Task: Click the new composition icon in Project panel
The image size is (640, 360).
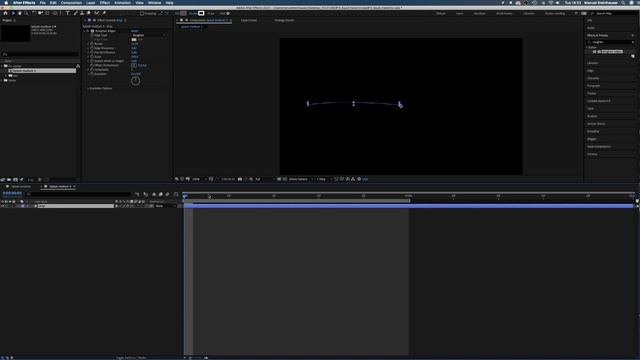Action: [x=16, y=180]
